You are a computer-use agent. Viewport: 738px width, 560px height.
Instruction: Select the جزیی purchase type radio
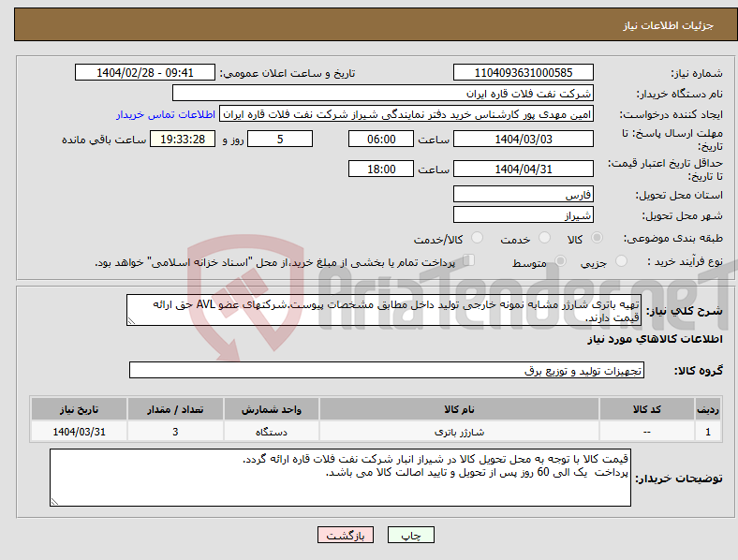coord(621,260)
